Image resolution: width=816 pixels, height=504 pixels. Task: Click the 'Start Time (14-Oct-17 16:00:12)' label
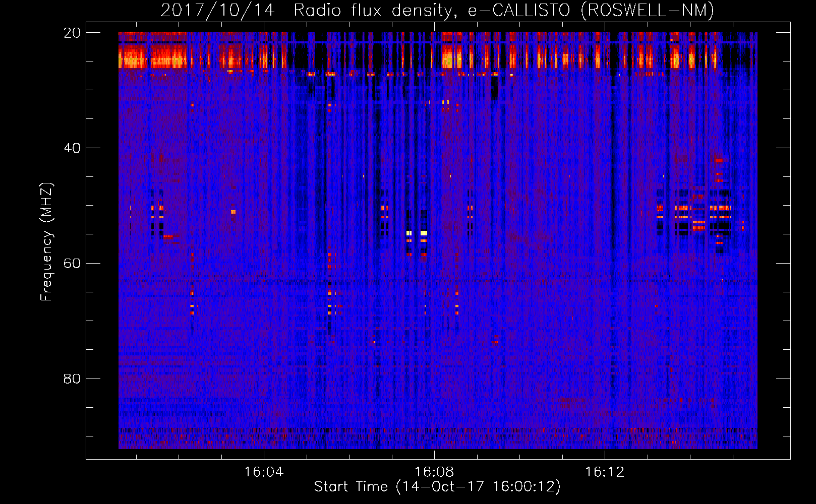coord(437,487)
